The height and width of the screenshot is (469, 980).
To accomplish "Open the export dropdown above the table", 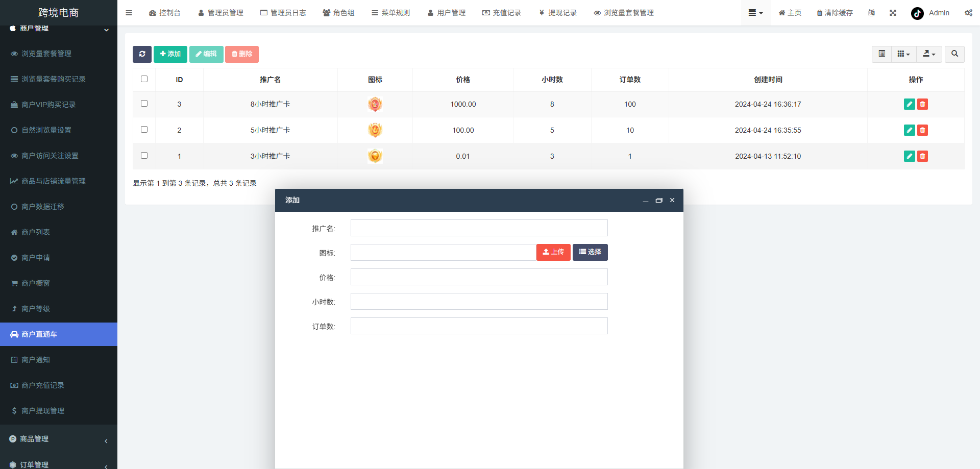I will click(929, 54).
